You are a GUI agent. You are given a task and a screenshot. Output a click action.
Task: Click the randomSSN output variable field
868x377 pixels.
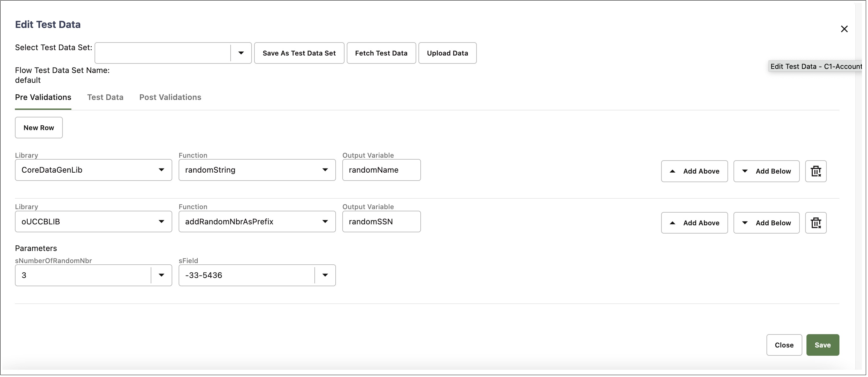tap(381, 222)
